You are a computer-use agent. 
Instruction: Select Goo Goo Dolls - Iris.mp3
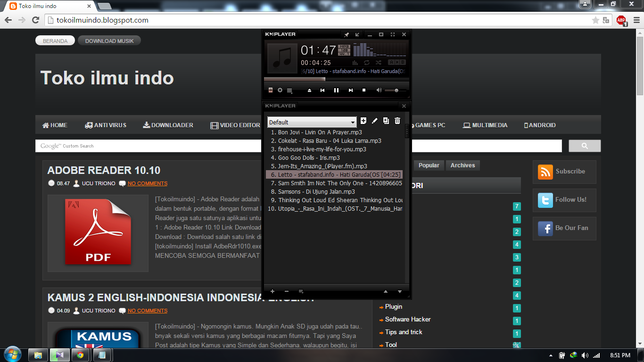334,158
